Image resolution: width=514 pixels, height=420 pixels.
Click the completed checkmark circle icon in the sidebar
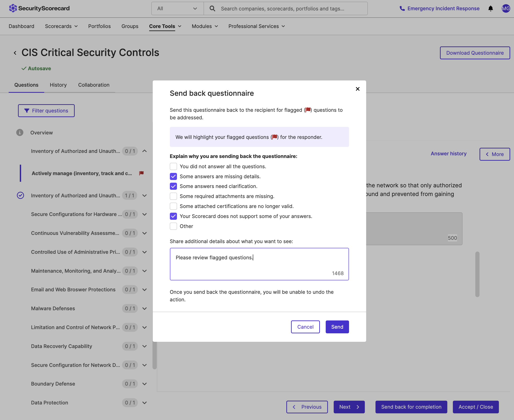(20, 195)
